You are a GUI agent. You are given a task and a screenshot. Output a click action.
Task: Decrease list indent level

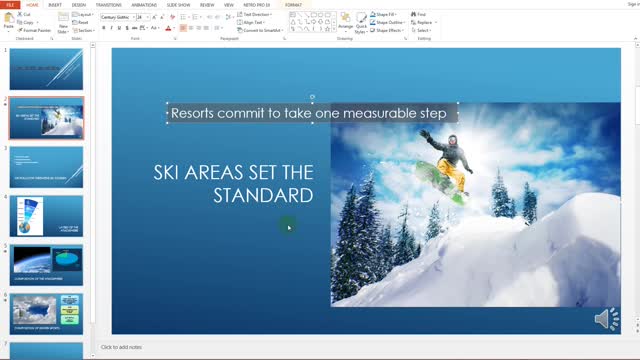(209, 17)
